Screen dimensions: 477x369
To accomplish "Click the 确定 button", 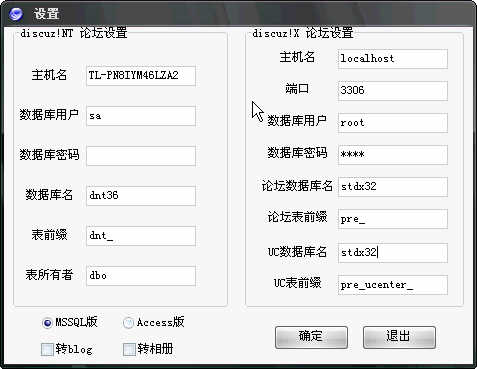I will 311,337.
